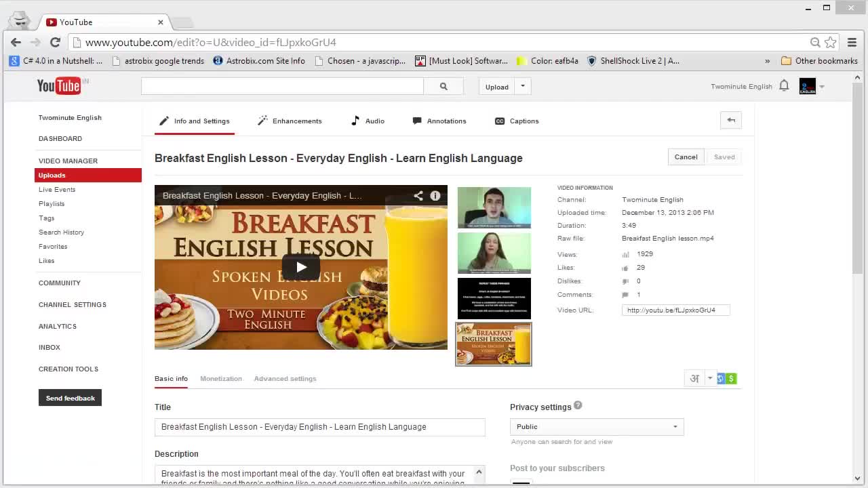Click the back arrow return button
This screenshot has height=488, width=868.
[731, 120]
